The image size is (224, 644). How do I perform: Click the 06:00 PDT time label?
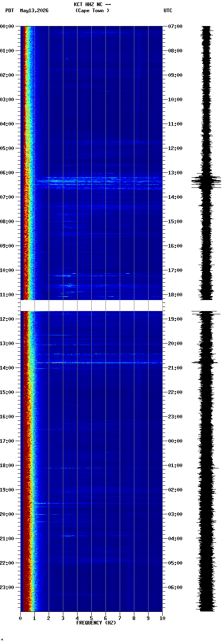(7, 173)
